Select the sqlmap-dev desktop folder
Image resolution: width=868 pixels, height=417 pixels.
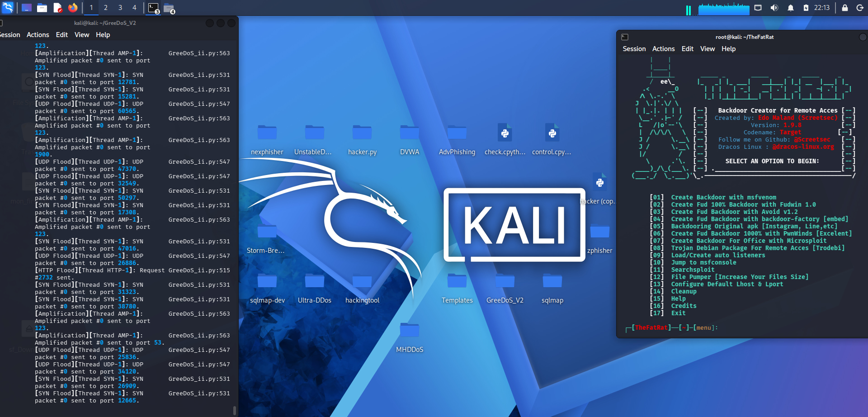click(x=267, y=288)
